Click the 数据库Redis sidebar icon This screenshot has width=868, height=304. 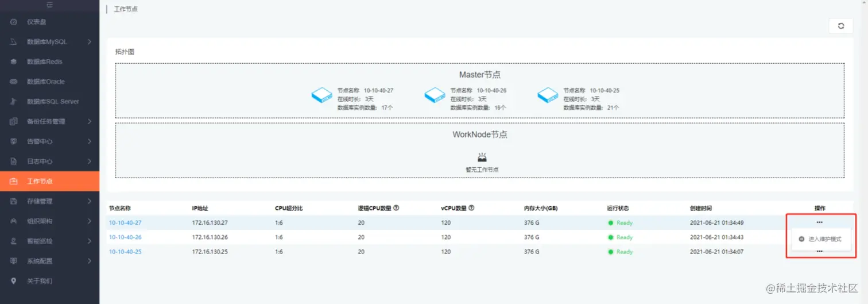14,61
